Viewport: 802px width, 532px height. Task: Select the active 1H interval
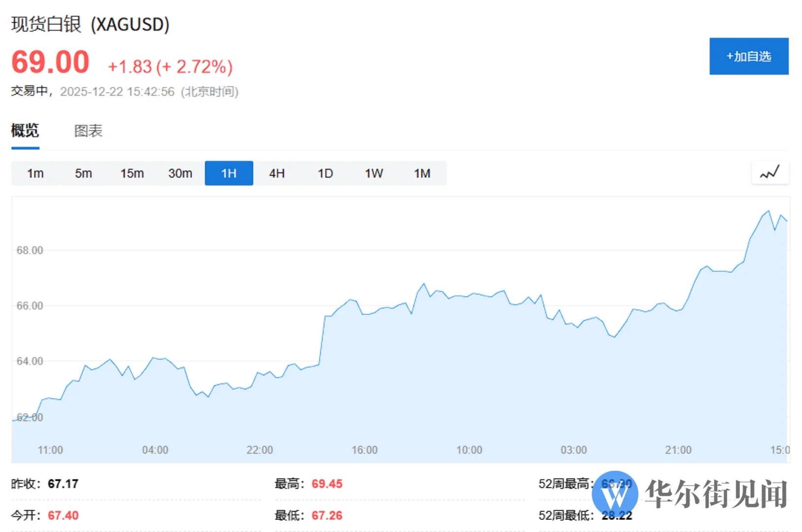(x=229, y=173)
